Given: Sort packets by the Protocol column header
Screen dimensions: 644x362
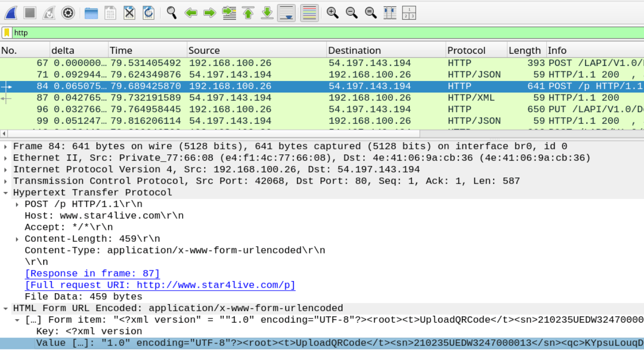Looking at the screenshot, I should click(x=466, y=50).
